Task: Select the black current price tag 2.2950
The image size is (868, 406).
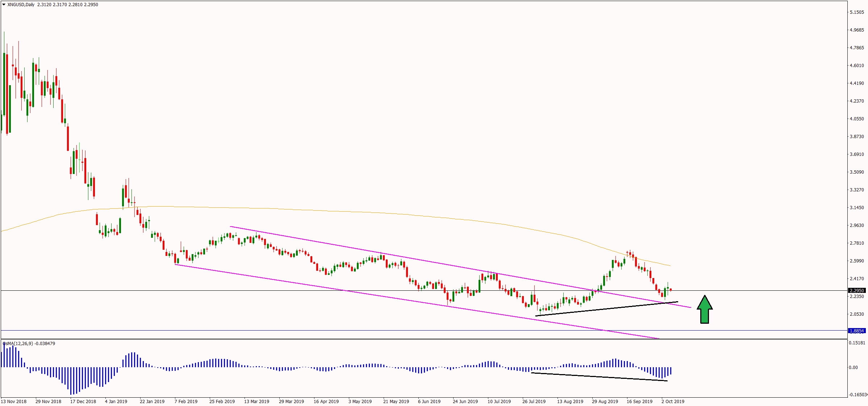Action: [857, 290]
